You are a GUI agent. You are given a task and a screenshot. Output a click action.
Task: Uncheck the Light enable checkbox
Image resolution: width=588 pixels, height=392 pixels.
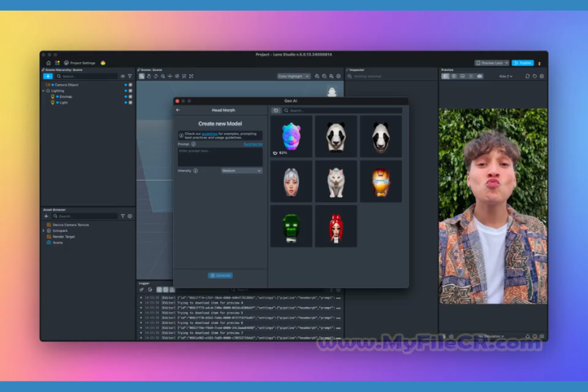131,102
